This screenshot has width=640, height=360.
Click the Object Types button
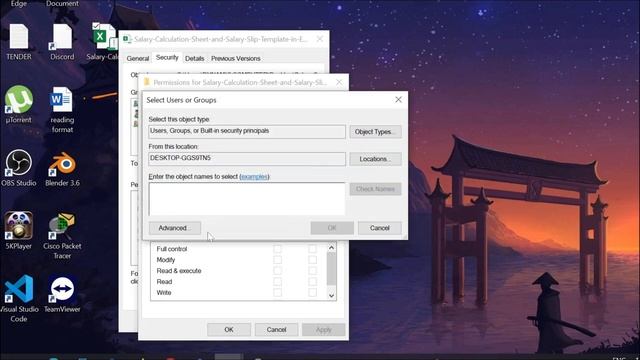point(375,131)
